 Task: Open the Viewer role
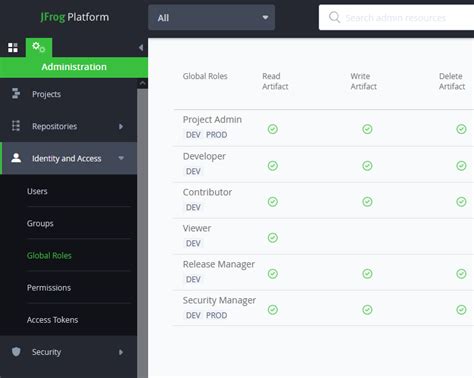(x=197, y=228)
